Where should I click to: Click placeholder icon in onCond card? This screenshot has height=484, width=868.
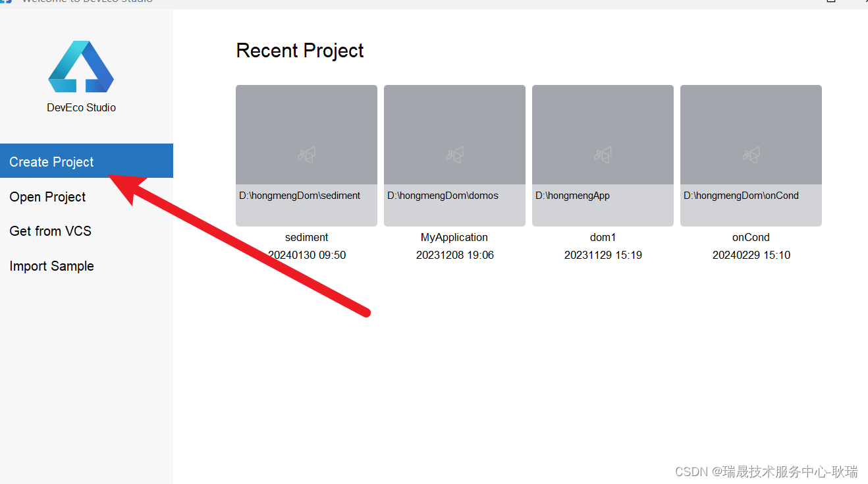tap(751, 155)
